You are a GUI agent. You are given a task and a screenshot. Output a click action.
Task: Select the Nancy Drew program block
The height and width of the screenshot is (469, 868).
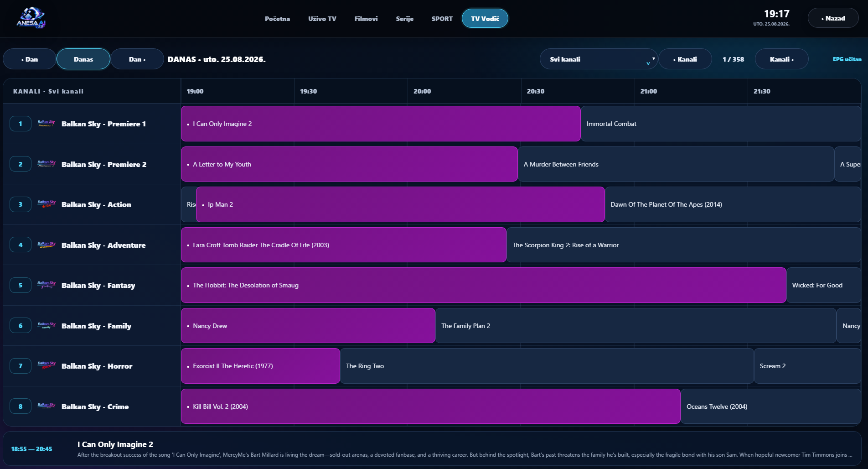308,326
